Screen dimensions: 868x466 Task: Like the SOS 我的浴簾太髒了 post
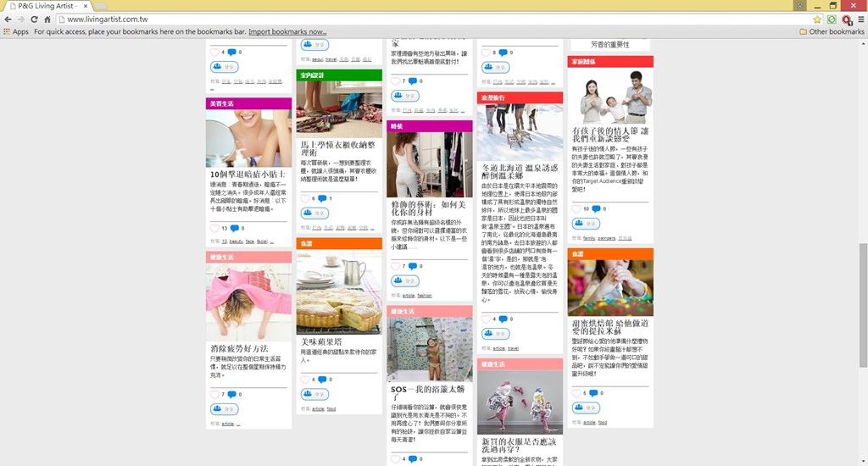[x=395, y=459]
